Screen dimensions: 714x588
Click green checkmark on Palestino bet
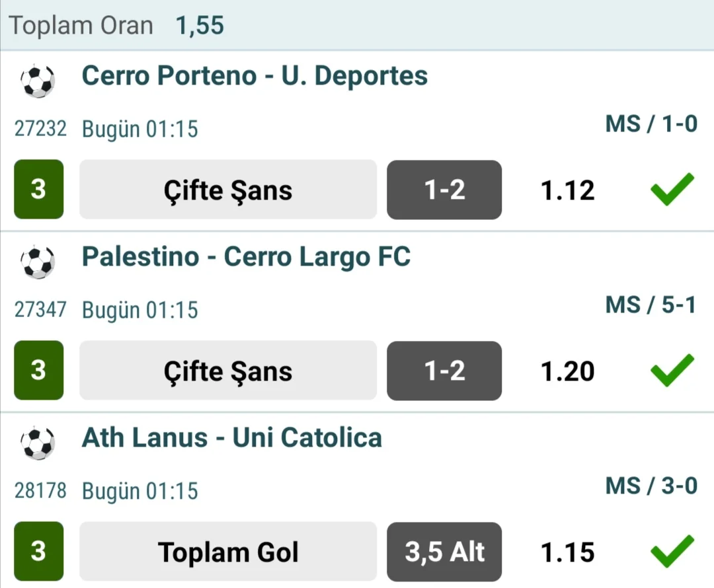pos(672,371)
